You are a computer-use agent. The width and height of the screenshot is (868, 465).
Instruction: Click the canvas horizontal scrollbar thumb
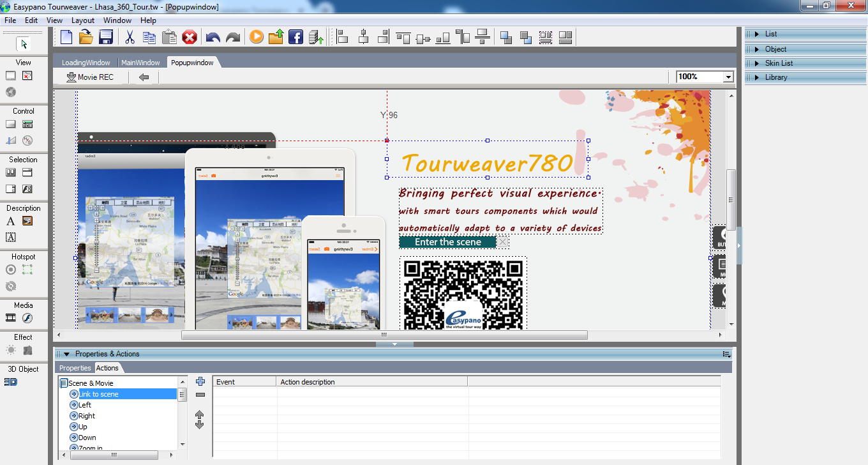click(384, 335)
